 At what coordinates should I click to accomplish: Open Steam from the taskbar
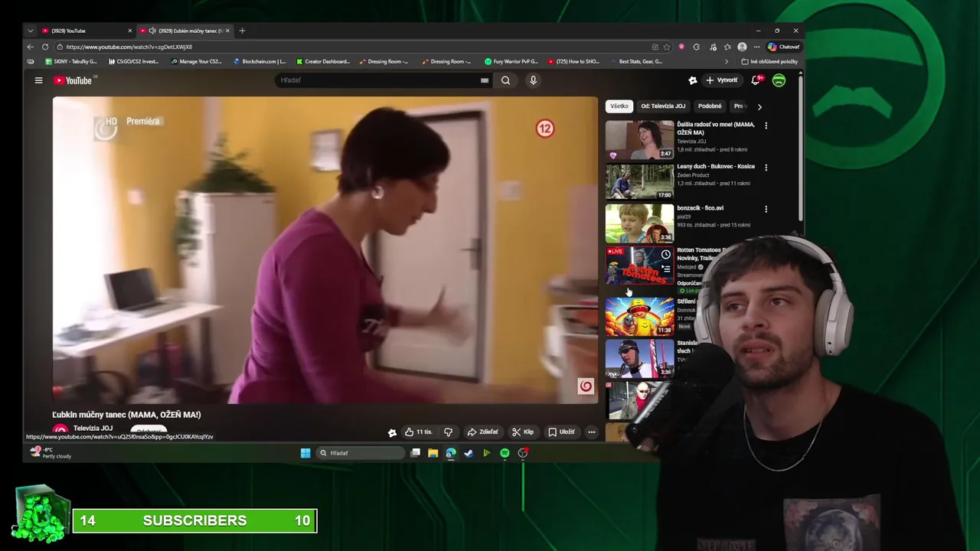pos(469,453)
